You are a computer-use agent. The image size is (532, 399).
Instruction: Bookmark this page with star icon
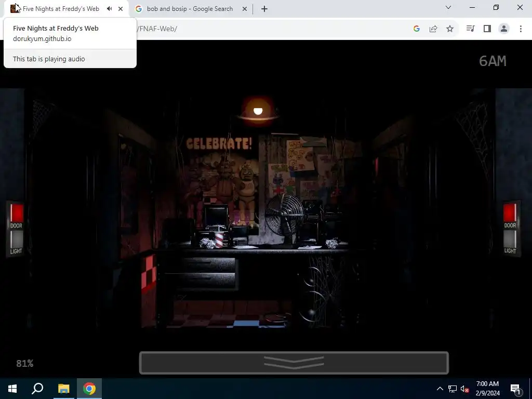(450, 29)
